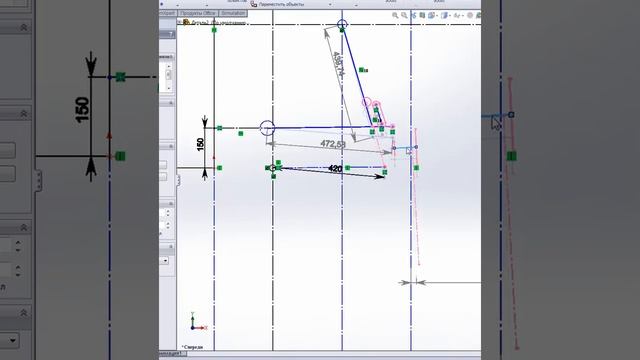640x360 pixels.
Task: Open the combo box at PropertyManager bottom
Action: pyautogui.click(x=164, y=260)
